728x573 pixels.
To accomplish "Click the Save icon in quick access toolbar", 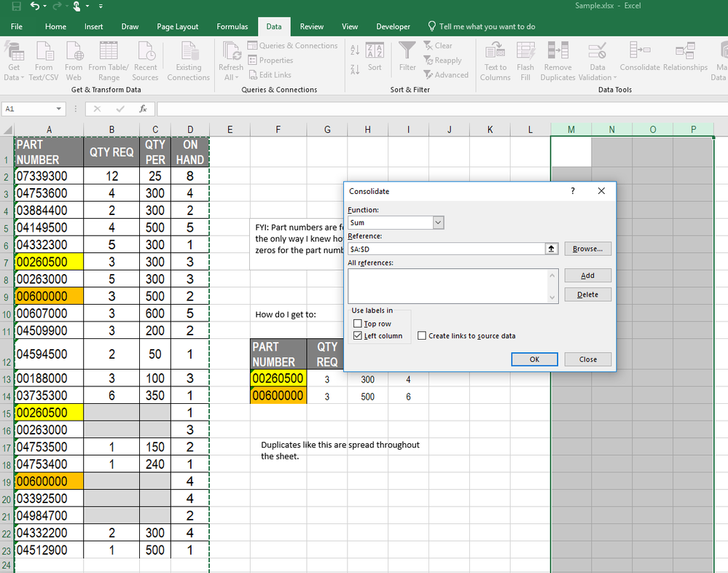I will click(x=17, y=6).
